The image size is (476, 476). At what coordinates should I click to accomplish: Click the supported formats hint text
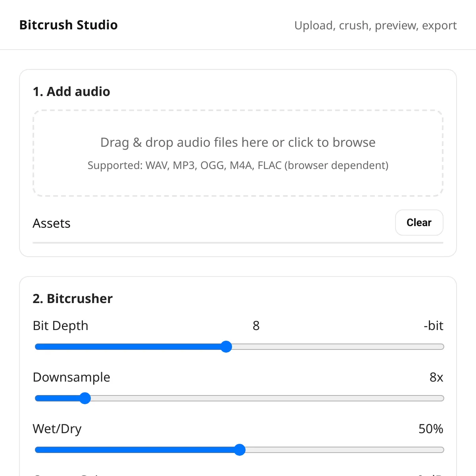click(x=238, y=165)
